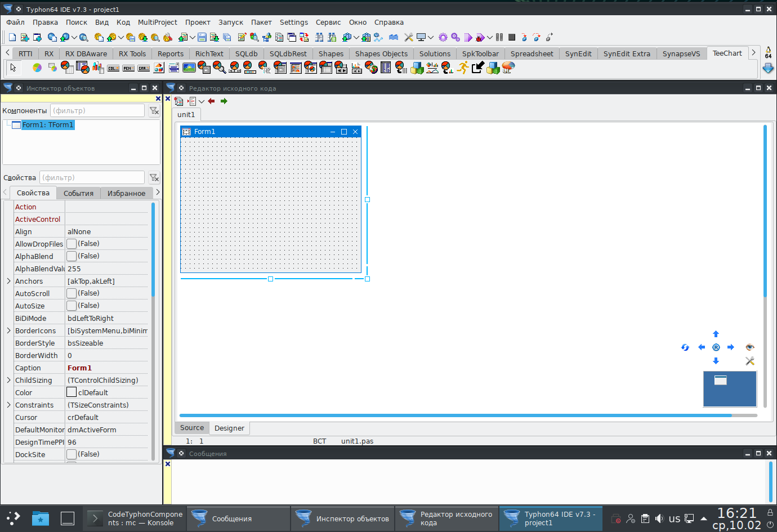The width and height of the screenshot is (777, 532).
Task: Switch to the Избранное tab
Action: (126, 193)
